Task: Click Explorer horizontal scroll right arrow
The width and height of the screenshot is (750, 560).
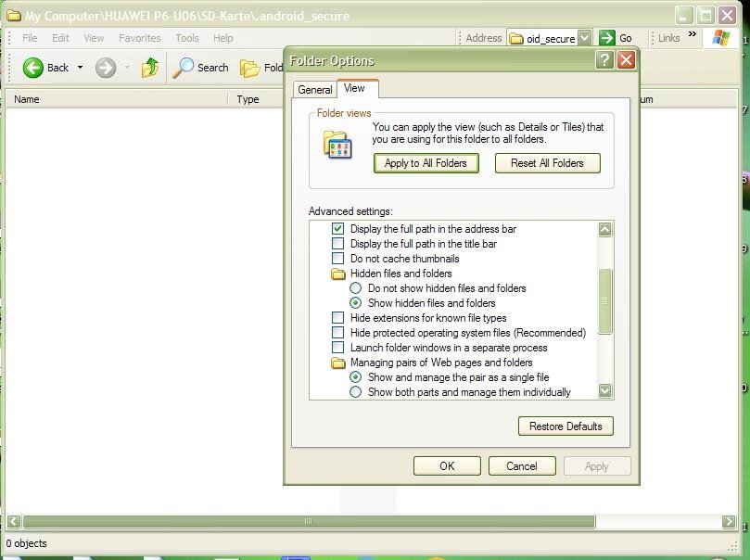Action: (729, 521)
